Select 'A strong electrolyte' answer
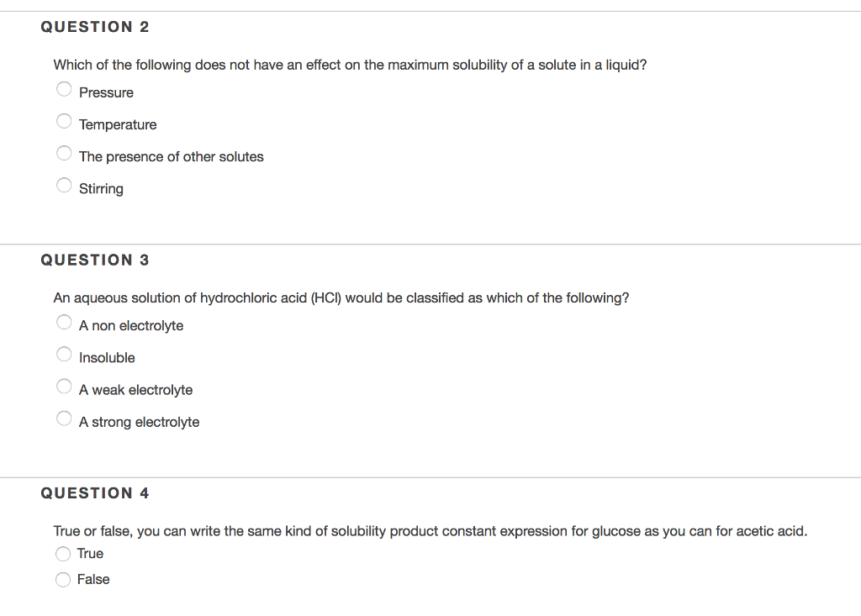Viewport: 861px width, 616px height. [64, 417]
